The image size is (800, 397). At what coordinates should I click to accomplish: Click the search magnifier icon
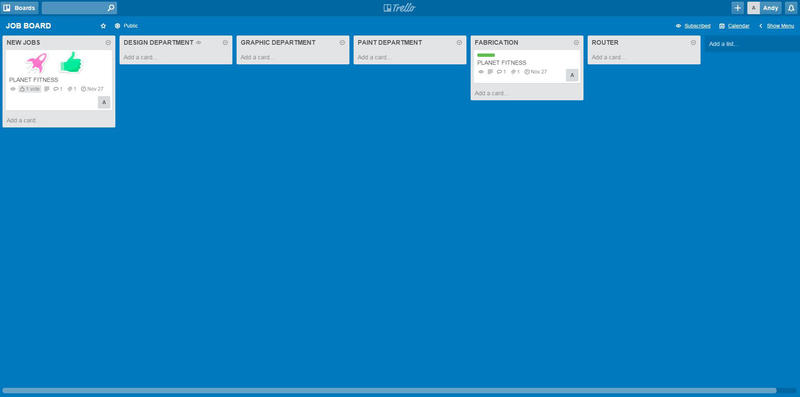pos(111,8)
